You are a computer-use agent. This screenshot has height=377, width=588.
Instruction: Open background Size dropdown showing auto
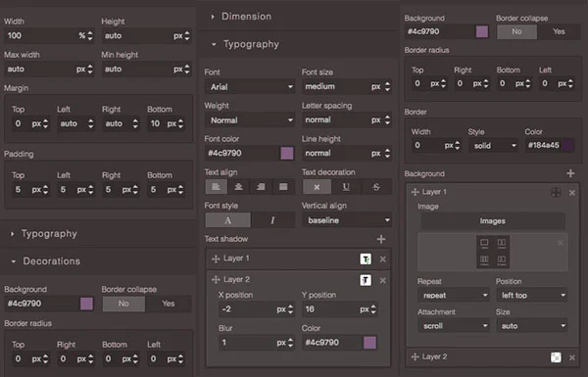(532, 326)
